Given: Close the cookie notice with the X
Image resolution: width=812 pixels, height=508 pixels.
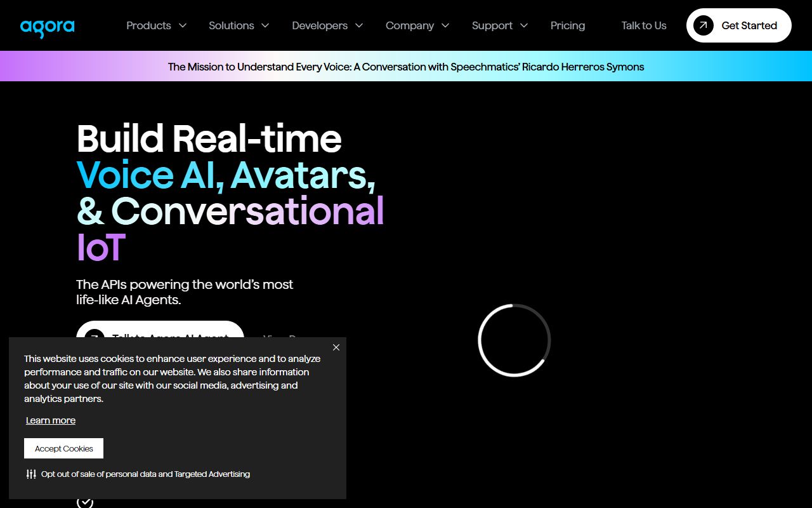Looking at the screenshot, I should 336,347.
